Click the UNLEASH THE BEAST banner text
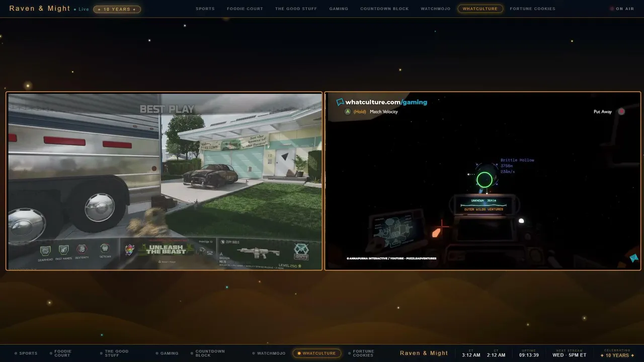644x362 pixels. tap(166, 249)
